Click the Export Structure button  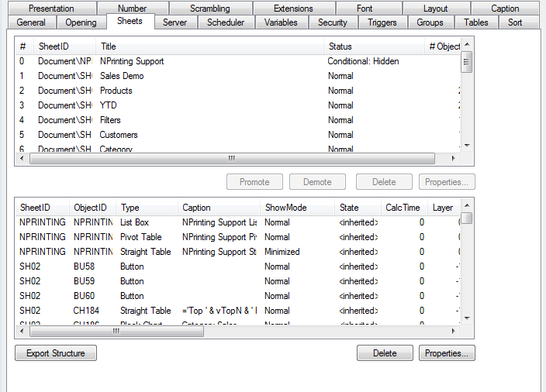point(56,353)
